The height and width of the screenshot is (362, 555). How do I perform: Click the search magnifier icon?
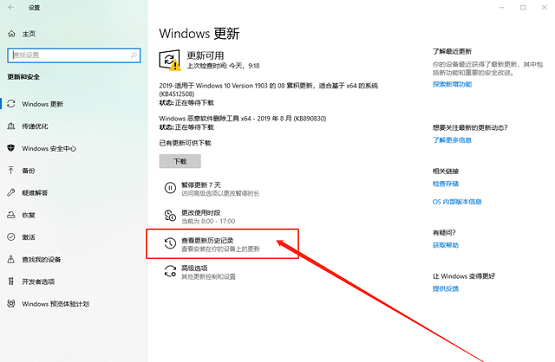(x=134, y=55)
